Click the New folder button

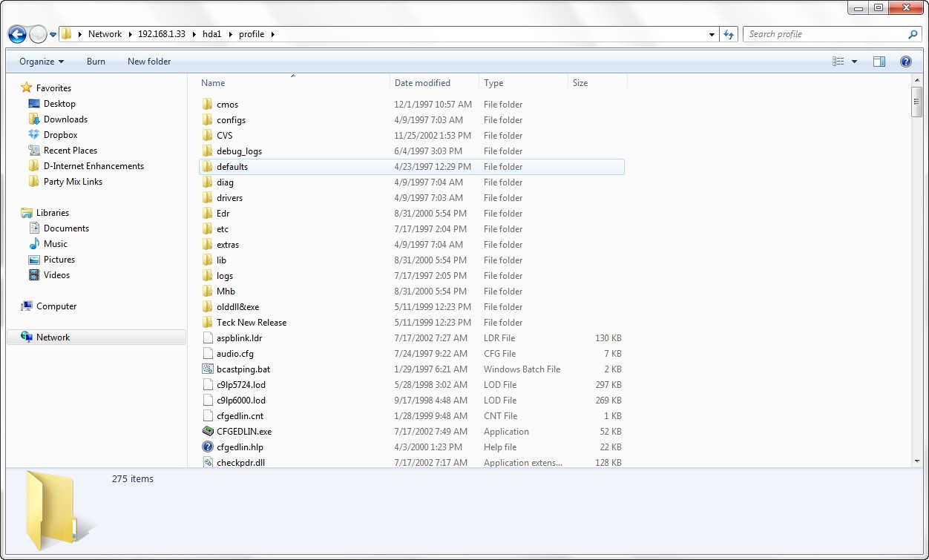click(149, 62)
